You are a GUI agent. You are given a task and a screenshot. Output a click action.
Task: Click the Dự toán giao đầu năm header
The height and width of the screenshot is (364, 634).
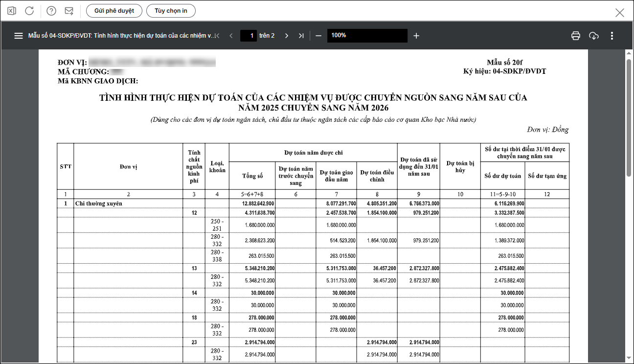(x=336, y=176)
